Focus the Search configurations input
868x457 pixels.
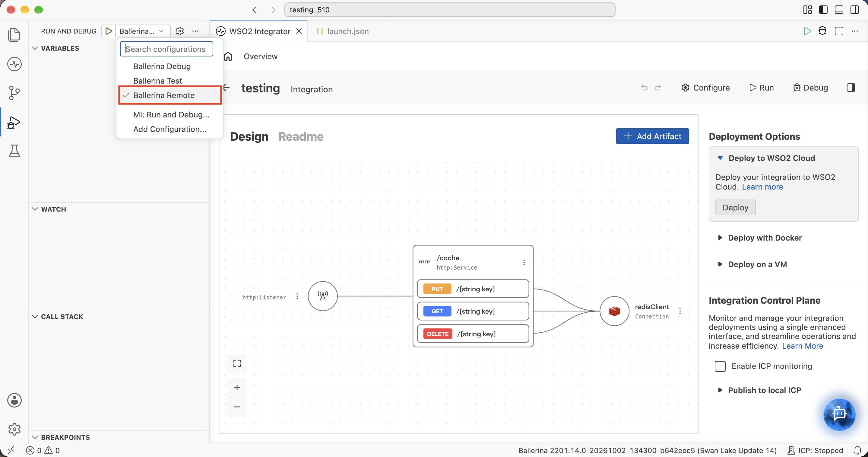coord(166,49)
